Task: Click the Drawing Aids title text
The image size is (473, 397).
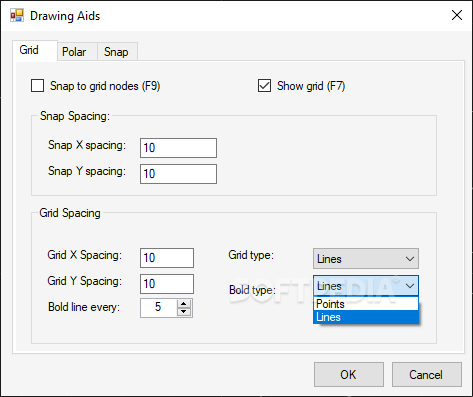Action: pos(65,16)
